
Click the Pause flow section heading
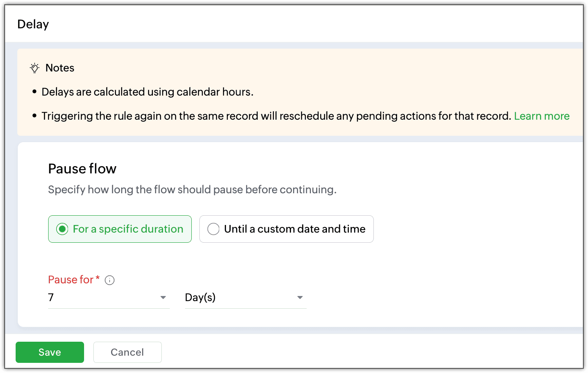point(82,169)
